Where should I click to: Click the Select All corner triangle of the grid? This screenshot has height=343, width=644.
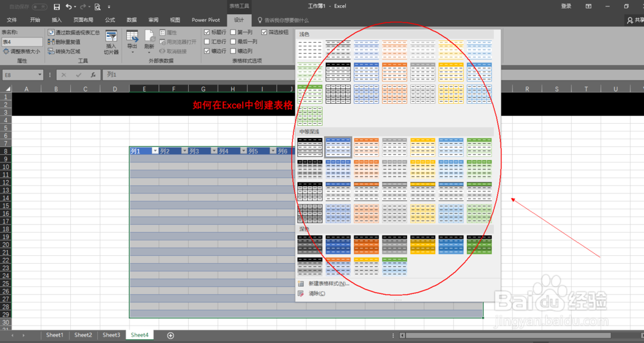point(7,88)
